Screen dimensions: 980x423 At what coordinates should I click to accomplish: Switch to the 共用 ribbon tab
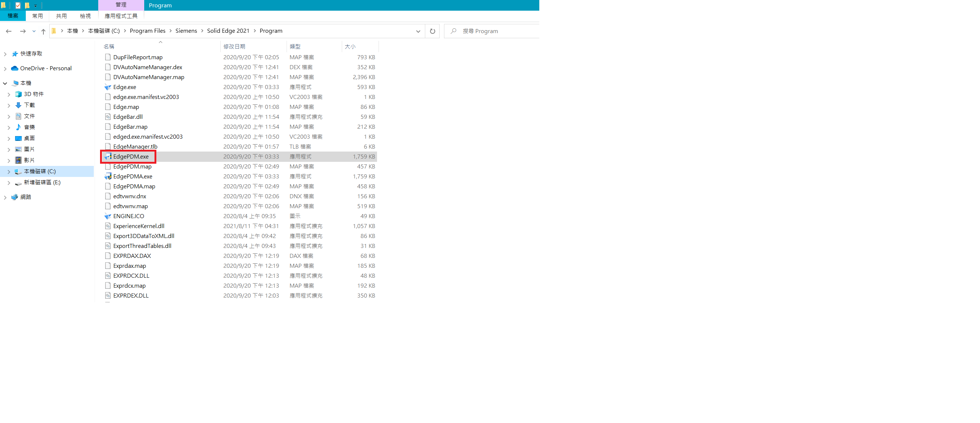61,16
